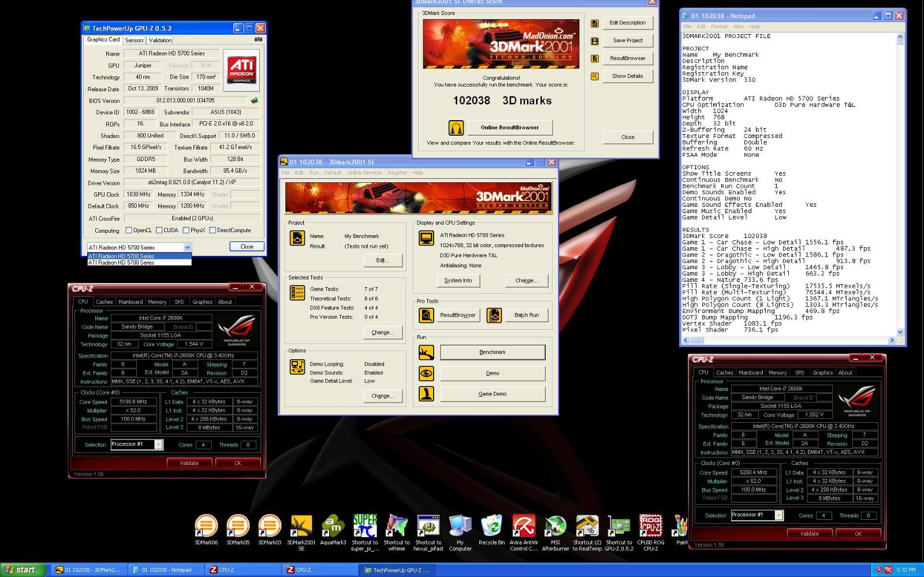Open the super_pi shortcut icon

(x=365, y=526)
